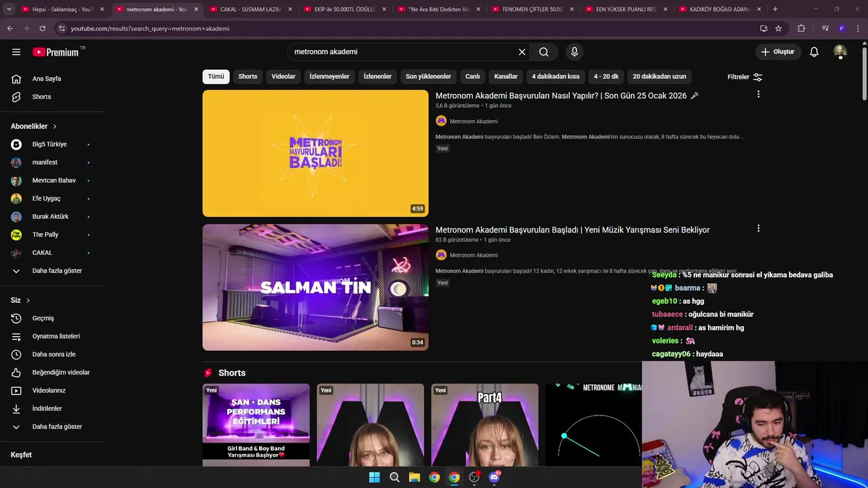Click the YouTube Premium logo

point(56,52)
